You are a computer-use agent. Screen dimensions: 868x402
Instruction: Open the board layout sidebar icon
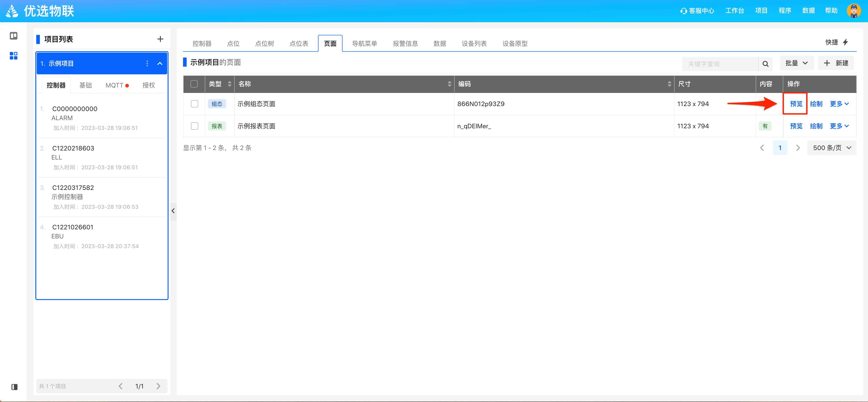pos(14,36)
